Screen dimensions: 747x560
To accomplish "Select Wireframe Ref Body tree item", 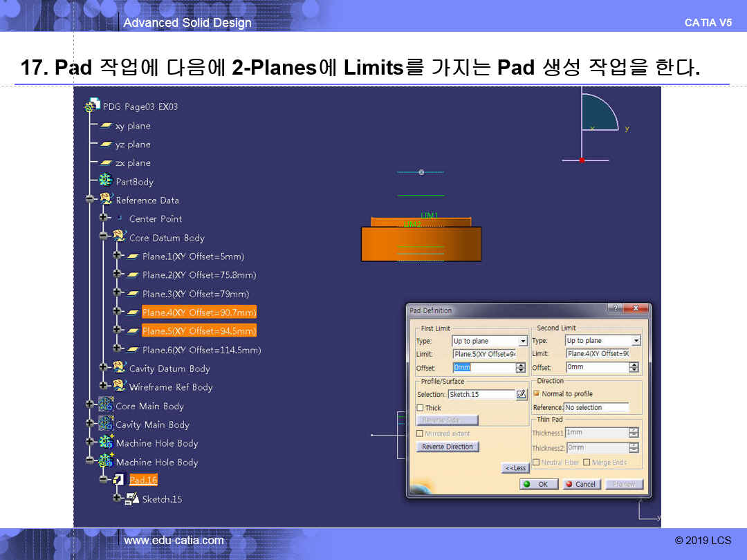I will (170, 387).
